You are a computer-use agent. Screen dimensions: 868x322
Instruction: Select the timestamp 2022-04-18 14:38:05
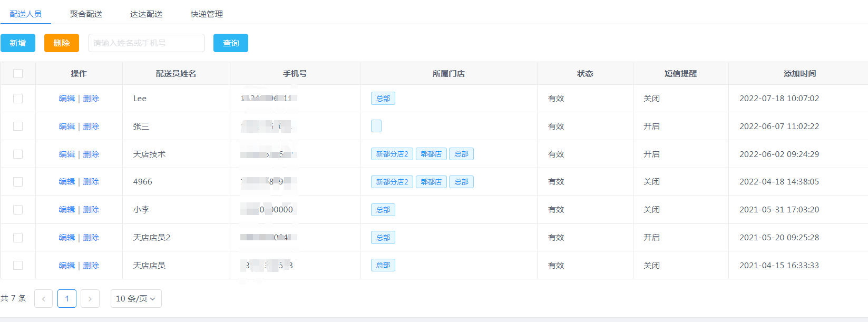[779, 182]
